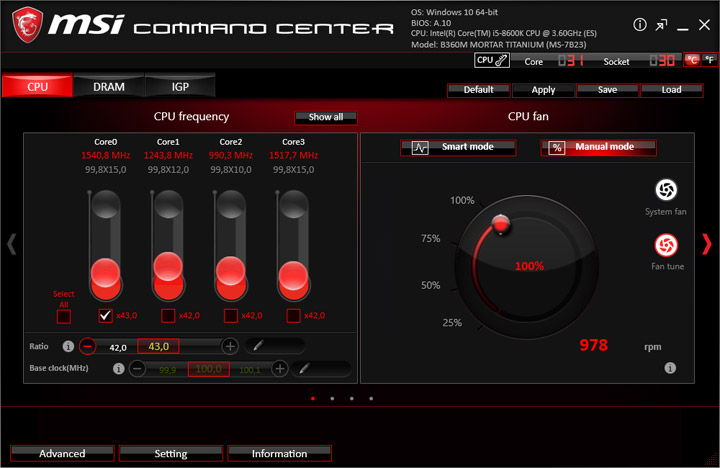
Task: Open the Setting menu
Action: point(171,453)
